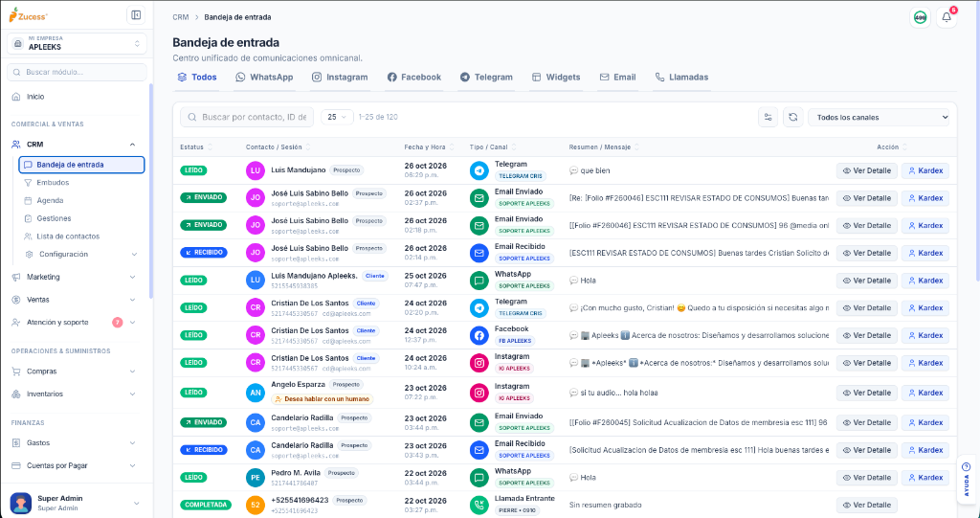Click Ver Detalle for Llamada Entrante row

pyautogui.click(x=866, y=505)
